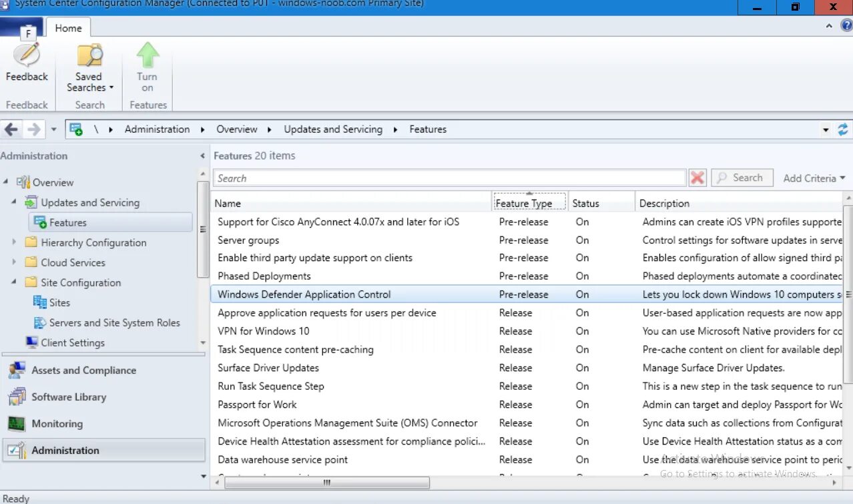
Task: Select Enable third party update support row
Action: pyautogui.click(x=527, y=258)
